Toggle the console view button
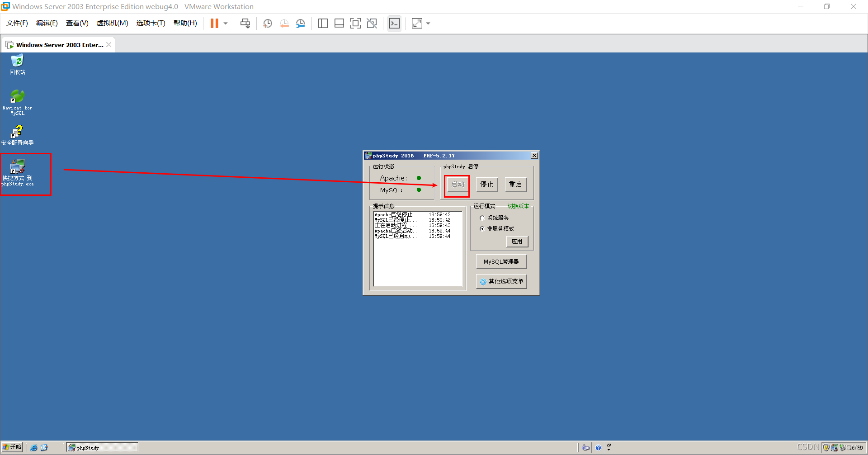This screenshot has width=868, height=455. pos(394,24)
